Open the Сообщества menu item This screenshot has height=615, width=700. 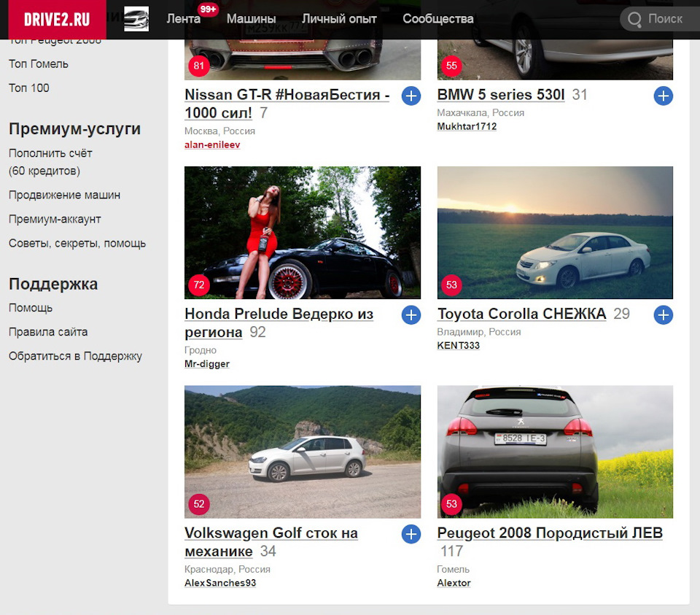[438, 19]
